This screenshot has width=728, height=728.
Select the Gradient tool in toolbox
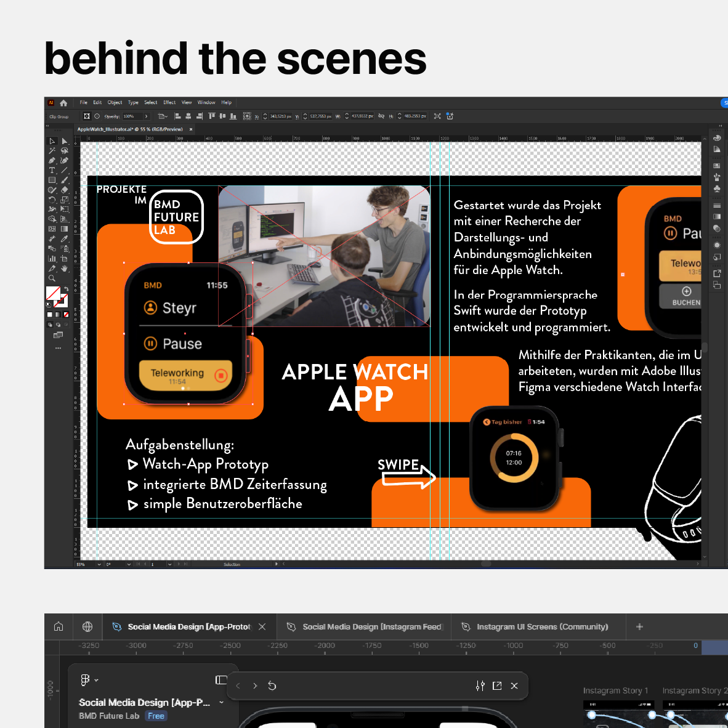tap(65, 229)
